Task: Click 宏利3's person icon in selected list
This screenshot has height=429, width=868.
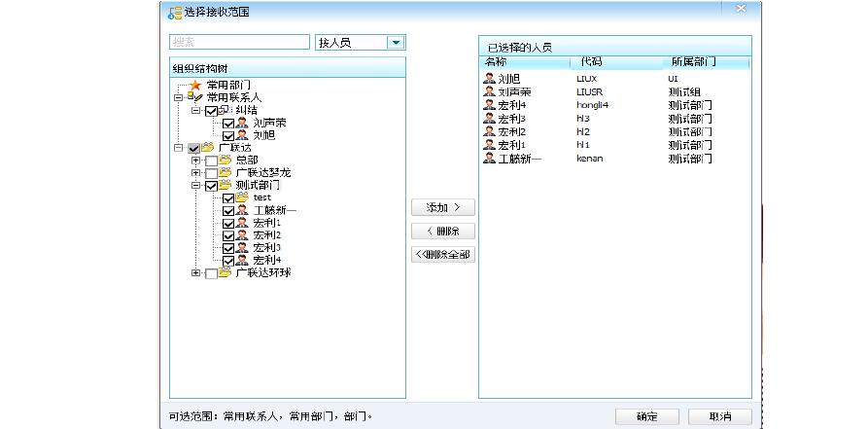Action: pos(489,118)
